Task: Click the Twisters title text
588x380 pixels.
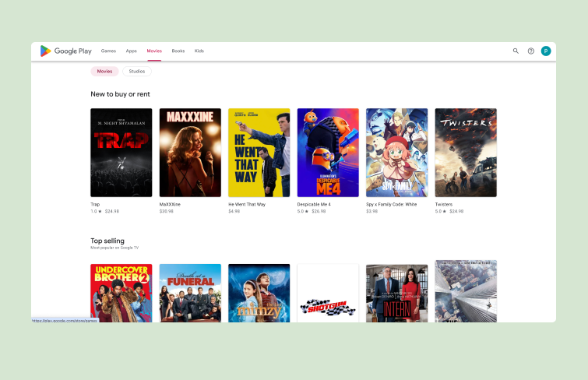Action: (x=444, y=205)
